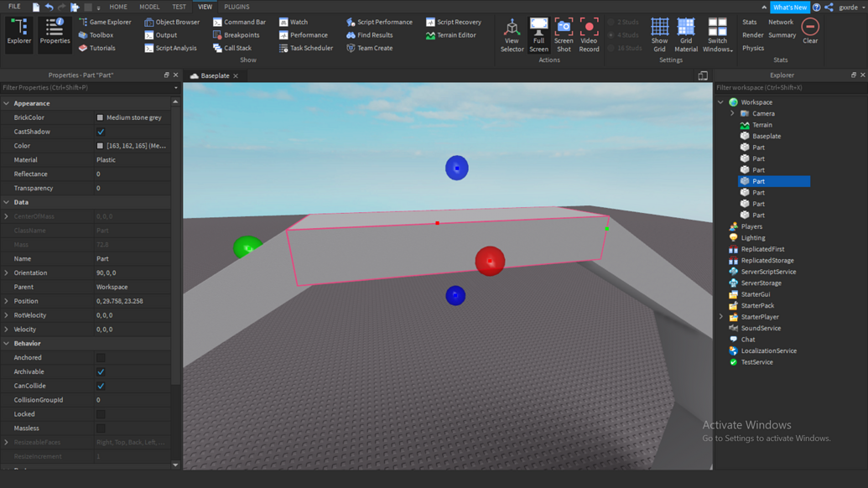The height and width of the screenshot is (488, 868).
Task: Open Game Explorer
Action: pyautogui.click(x=105, y=22)
